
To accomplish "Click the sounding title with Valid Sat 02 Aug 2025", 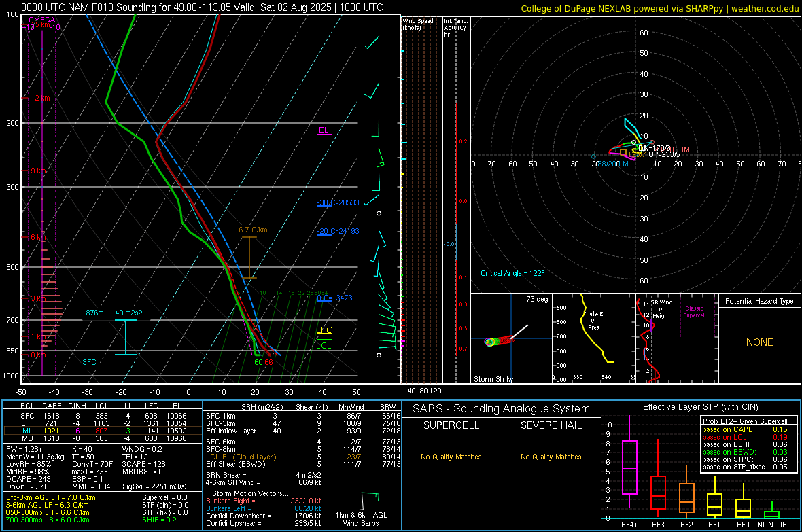I will [x=202, y=7].
